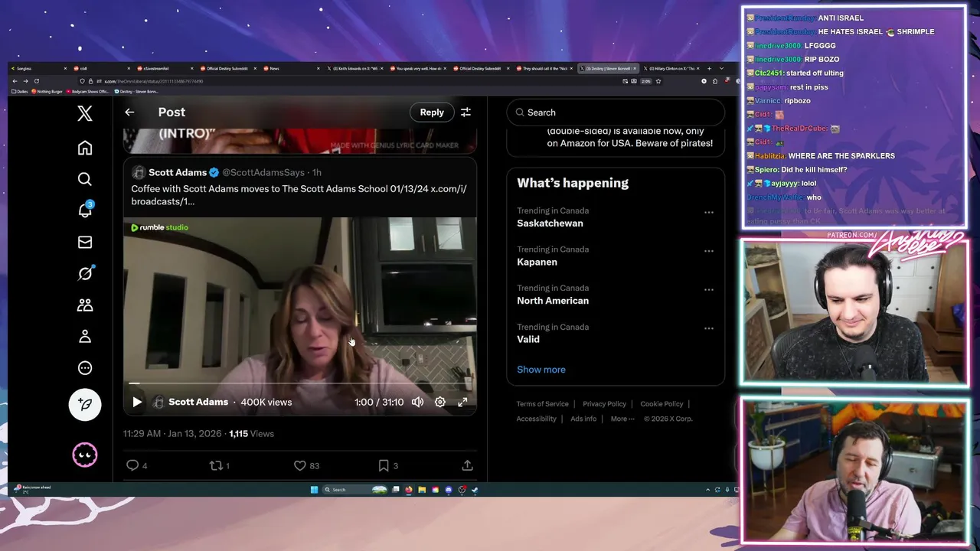Open more options for Kapanen trend
Viewport: 980px width, 551px height.
709,251
